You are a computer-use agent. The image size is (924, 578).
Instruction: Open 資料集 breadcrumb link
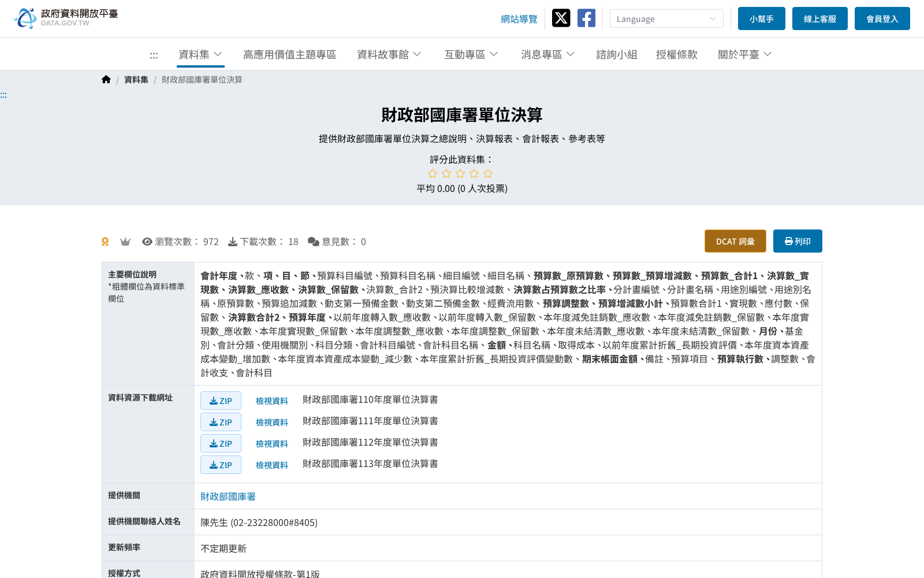click(x=136, y=80)
